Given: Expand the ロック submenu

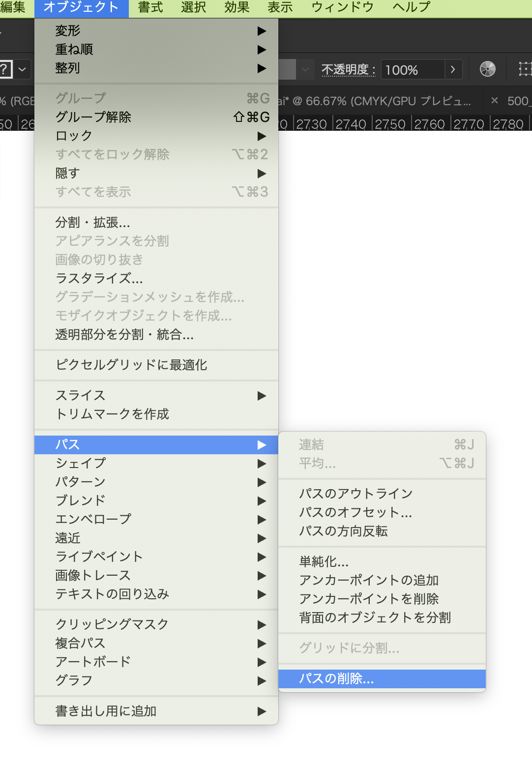Looking at the screenshot, I should [156, 136].
